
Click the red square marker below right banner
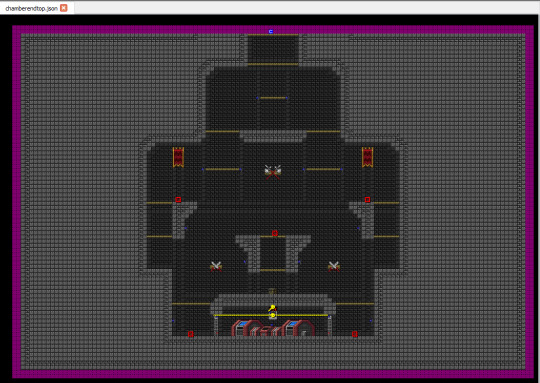coord(367,199)
